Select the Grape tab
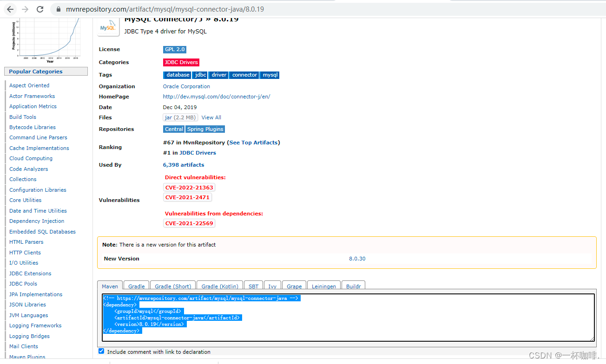Image resolution: width=606 pixels, height=364 pixels. tap(294, 286)
